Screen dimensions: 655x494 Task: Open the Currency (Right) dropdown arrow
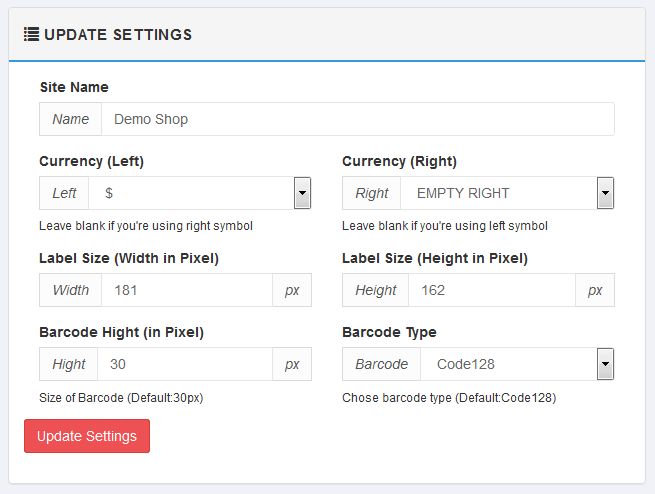click(605, 193)
